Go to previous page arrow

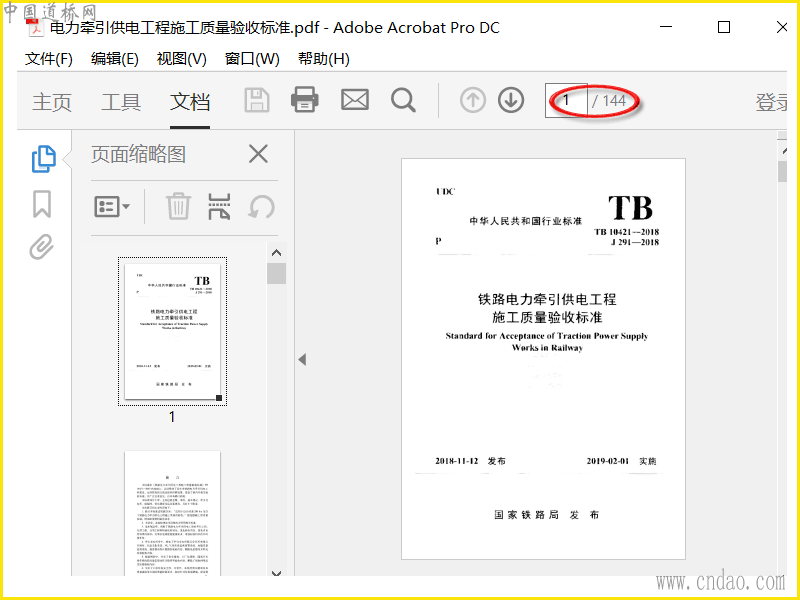(472, 100)
